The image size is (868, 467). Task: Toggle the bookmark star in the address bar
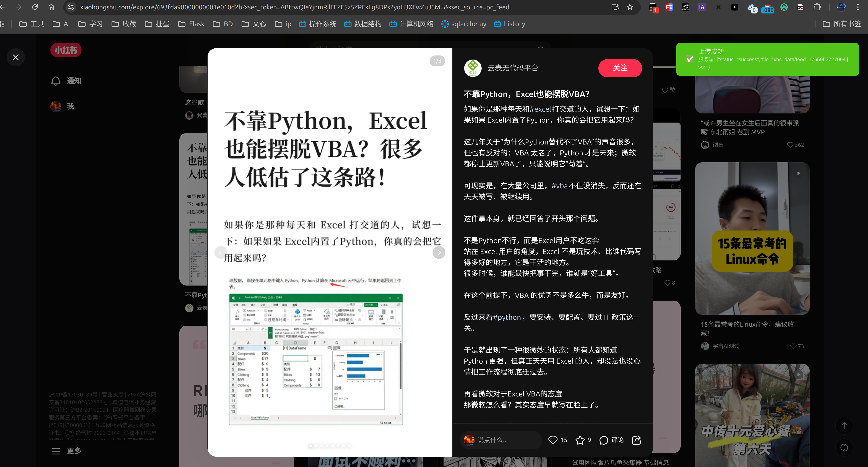coord(629,7)
